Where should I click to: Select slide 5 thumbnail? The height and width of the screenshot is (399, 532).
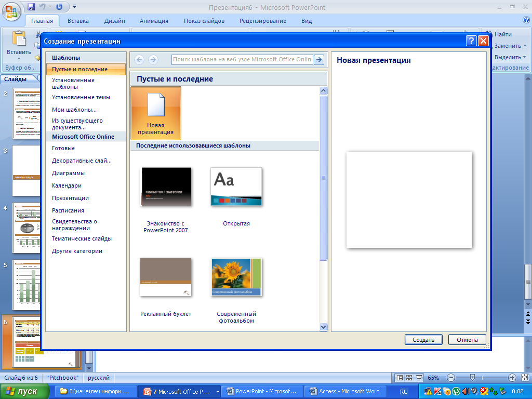26,285
